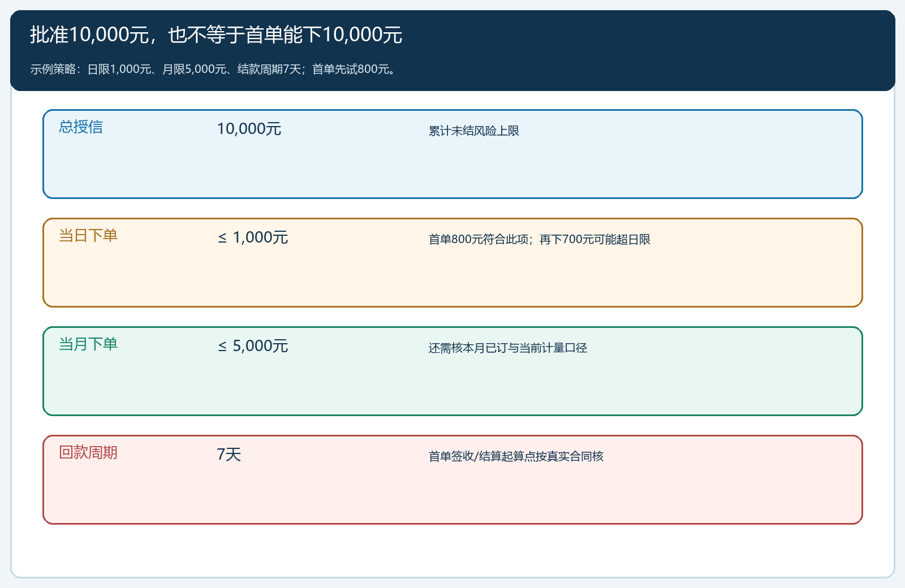Click the note 累计未结风险上限
905x588 pixels.
pos(474,131)
